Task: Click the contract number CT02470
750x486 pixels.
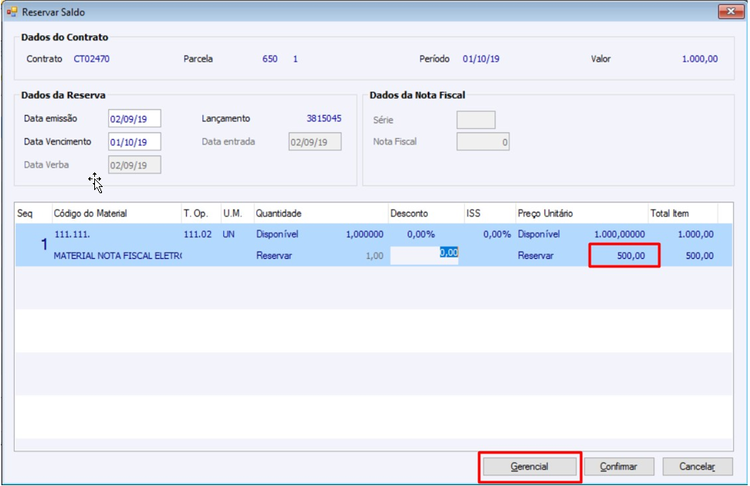Action: 91,59
